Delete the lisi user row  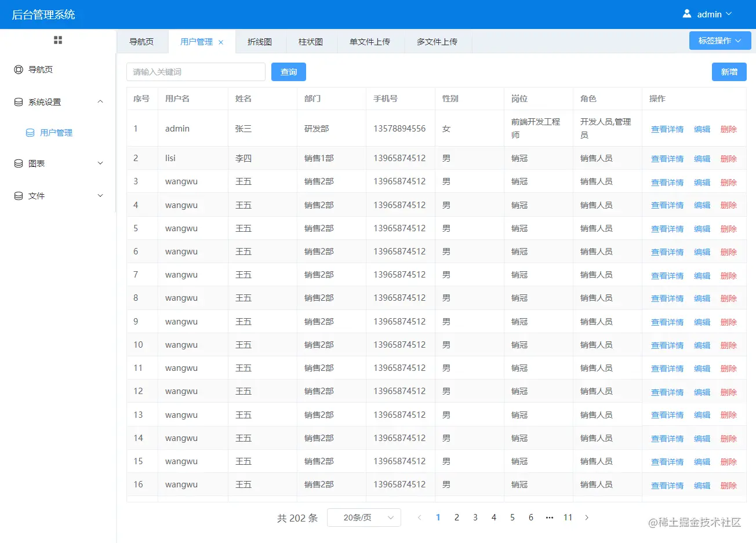pos(729,159)
